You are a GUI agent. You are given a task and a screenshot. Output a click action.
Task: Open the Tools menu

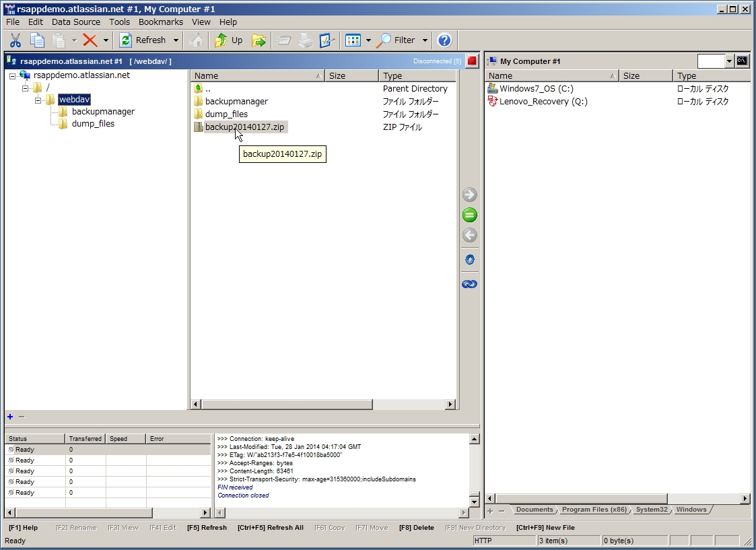click(x=119, y=22)
